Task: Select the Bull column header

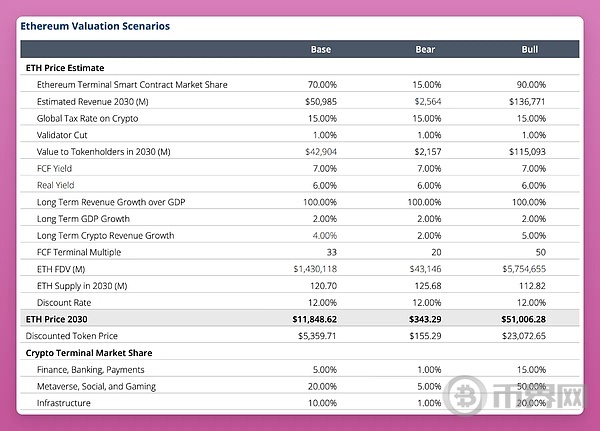Action: tap(530, 49)
